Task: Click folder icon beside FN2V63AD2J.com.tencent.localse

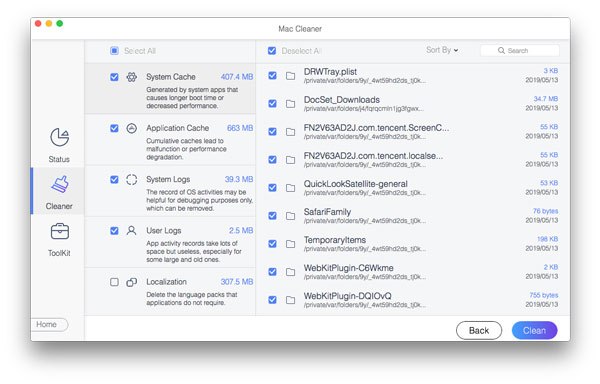Action: tap(291, 160)
